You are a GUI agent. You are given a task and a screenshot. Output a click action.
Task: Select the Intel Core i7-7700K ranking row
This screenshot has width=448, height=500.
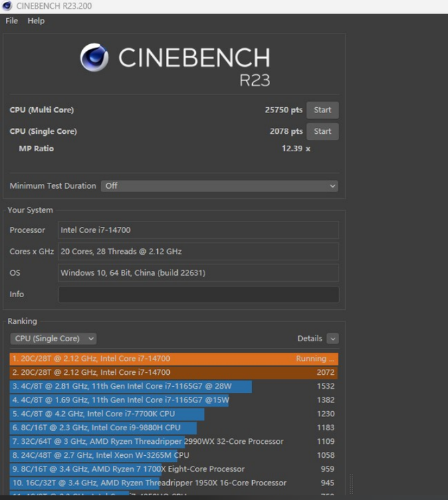pyautogui.click(x=174, y=414)
